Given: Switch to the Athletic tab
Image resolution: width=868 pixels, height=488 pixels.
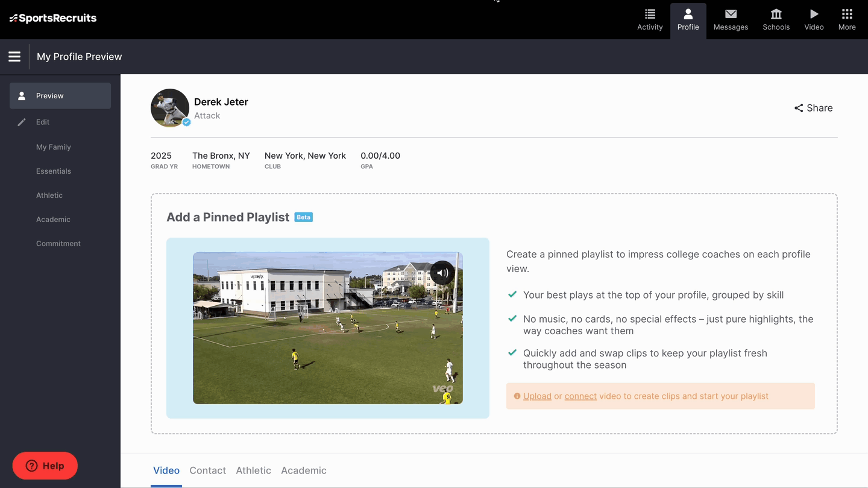Looking at the screenshot, I should [x=253, y=471].
